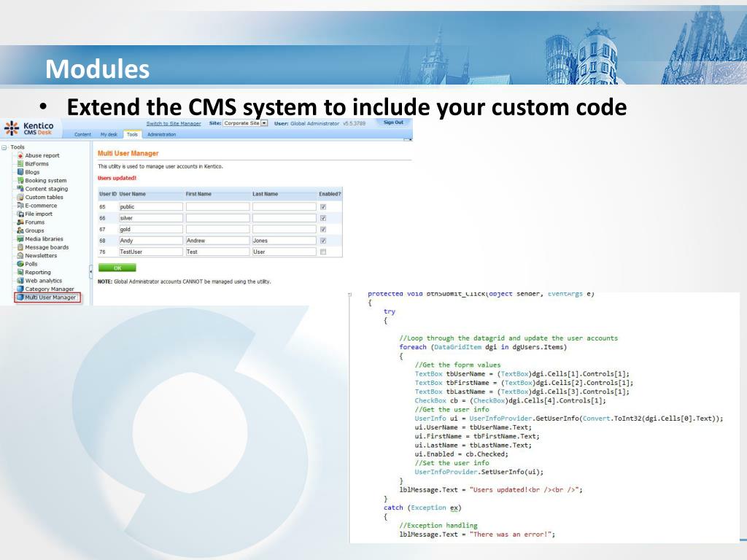747x560 pixels.
Task: Click the First Name field containing Test
Action: click(217, 252)
